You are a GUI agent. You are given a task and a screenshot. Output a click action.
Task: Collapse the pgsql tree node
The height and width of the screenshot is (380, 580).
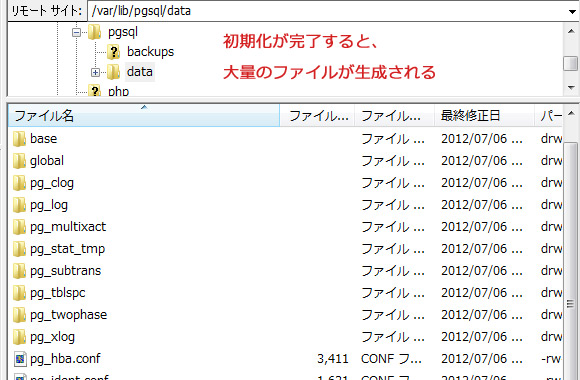(x=76, y=33)
